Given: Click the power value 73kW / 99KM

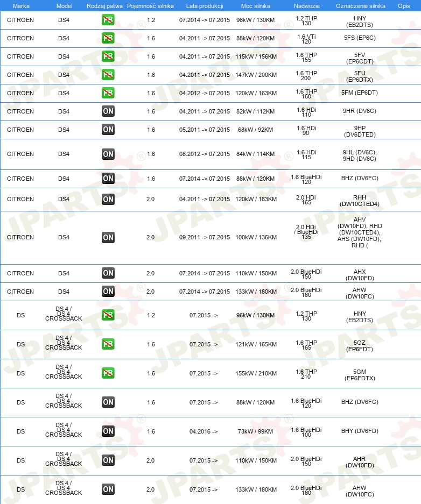Looking at the screenshot, I should click(x=255, y=432).
